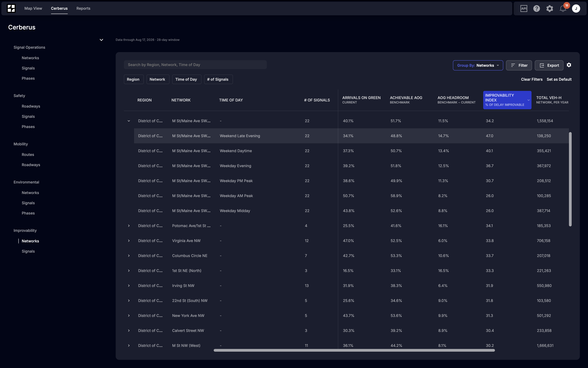Click the table's horizontal scrollbar
588x368 pixels.
point(354,350)
